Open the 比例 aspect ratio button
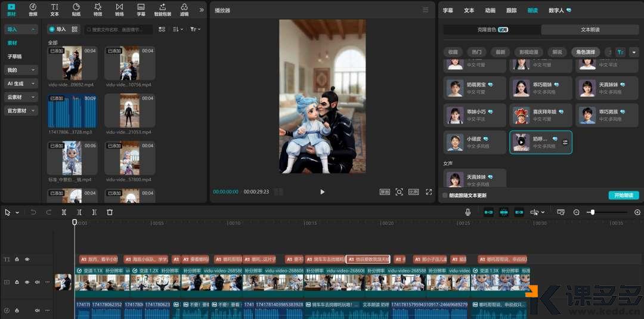The image size is (644, 319). pos(413,192)
